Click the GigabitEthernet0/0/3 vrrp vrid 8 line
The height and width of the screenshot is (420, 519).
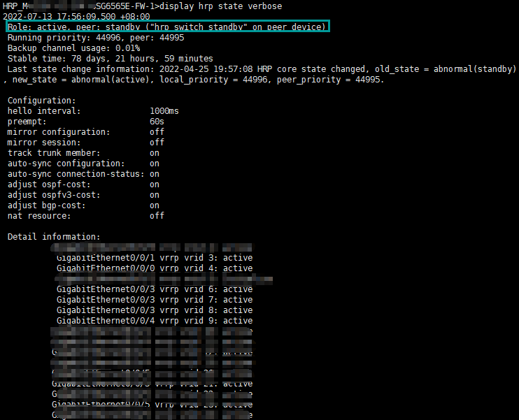point(155,310)
